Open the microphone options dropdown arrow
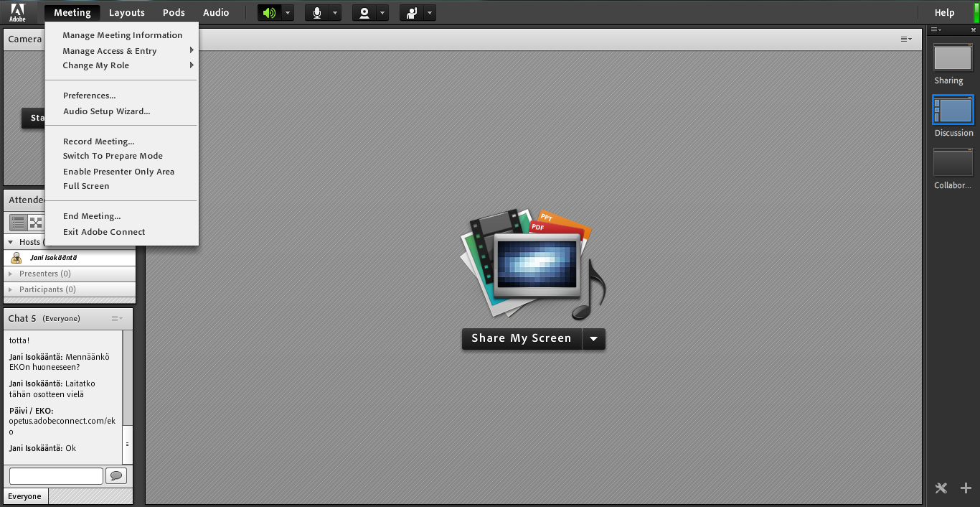 [335, 13]
